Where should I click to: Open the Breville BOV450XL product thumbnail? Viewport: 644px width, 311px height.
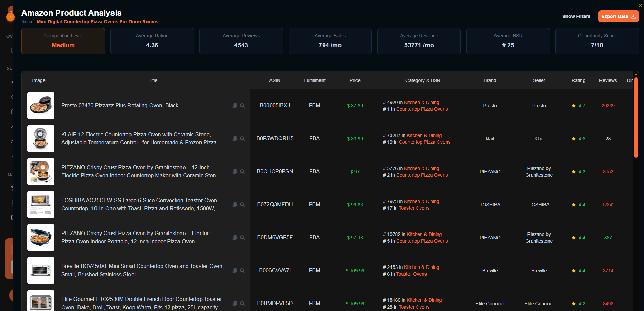(x=41, y=271)
